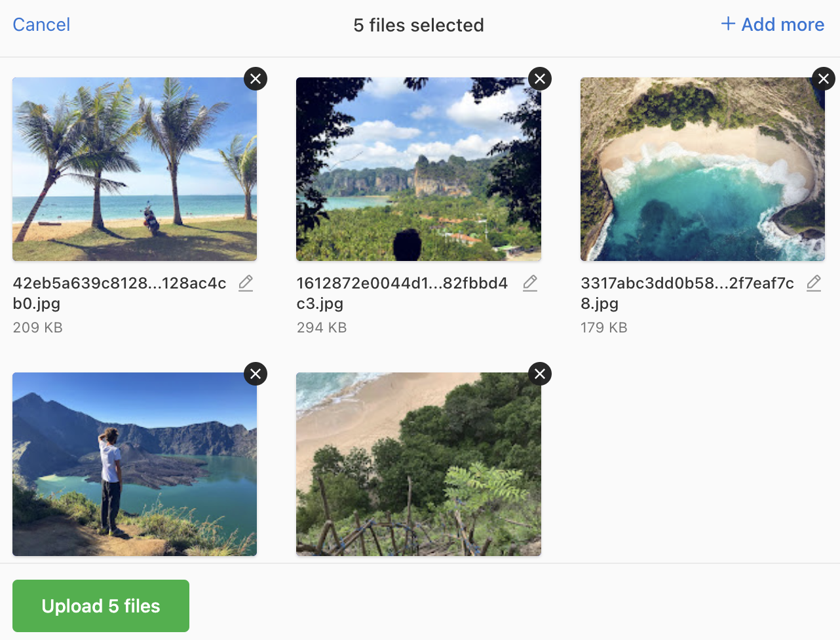Click the plus icon beside Add more
Viewport: 840px width, 640px height.
coord(728,24)
